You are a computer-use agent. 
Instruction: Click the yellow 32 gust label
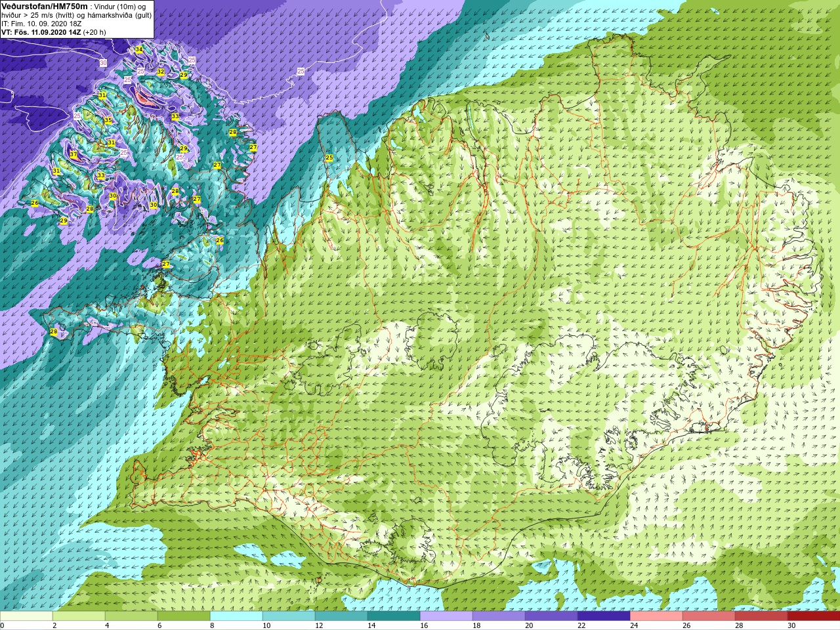pyautogui.click(x=160, y=72)
